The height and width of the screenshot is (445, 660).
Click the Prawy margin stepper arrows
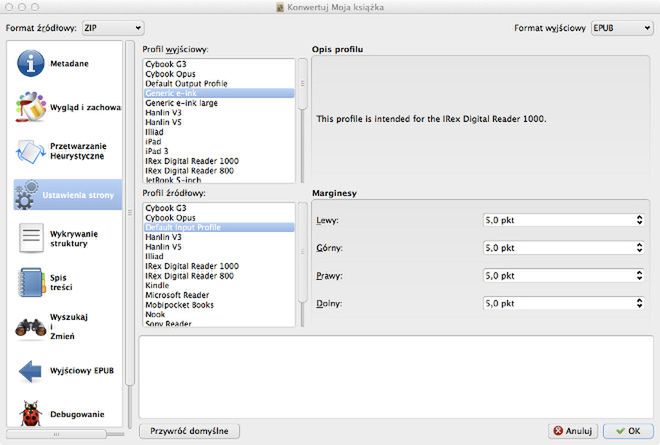pyautogui.click(x=639, y=275)
